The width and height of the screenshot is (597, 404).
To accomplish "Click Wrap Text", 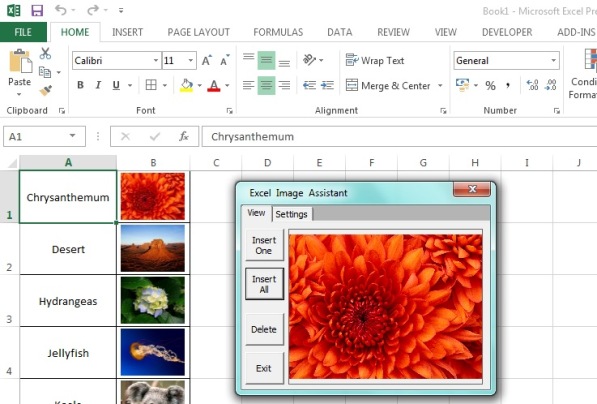I will pyautogui.click(x=375, y=61).
